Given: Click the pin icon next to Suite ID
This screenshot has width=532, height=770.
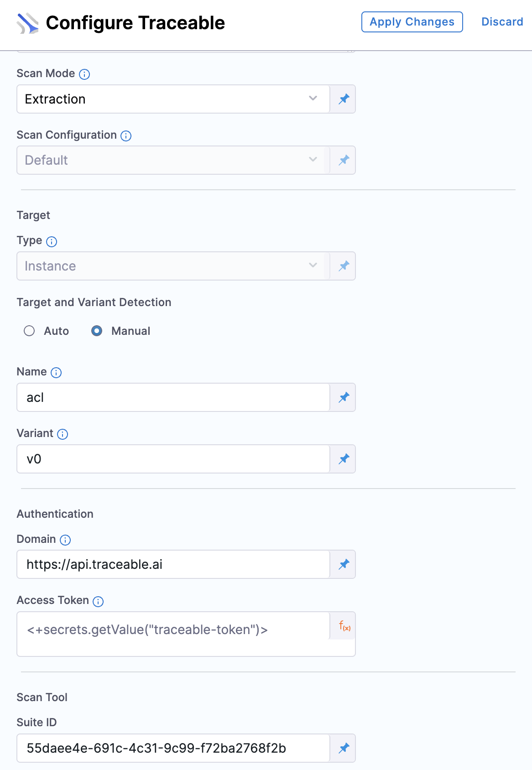Looking at the screenshot, I should tap(344, 748).
